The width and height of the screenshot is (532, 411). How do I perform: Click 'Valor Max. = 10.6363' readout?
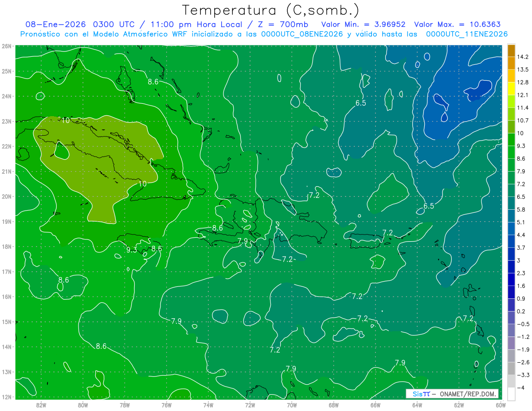pyautogui.click(x=458, y=24)
